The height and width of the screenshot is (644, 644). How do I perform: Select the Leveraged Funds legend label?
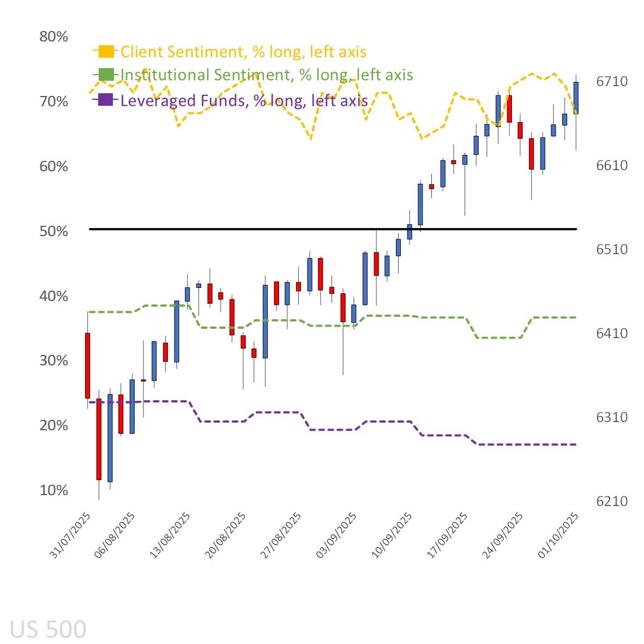[x=244, y=100]
